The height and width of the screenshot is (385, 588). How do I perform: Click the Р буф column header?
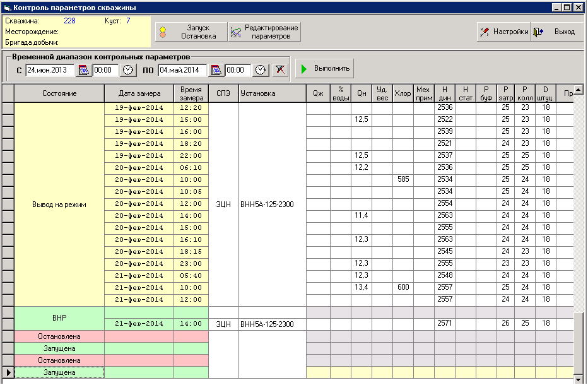pyautogui.click(x=486, y=93)
